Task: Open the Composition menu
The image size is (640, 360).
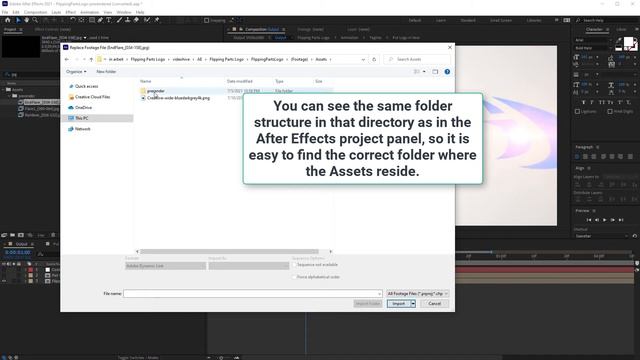Action: click(x=36, y=12)
